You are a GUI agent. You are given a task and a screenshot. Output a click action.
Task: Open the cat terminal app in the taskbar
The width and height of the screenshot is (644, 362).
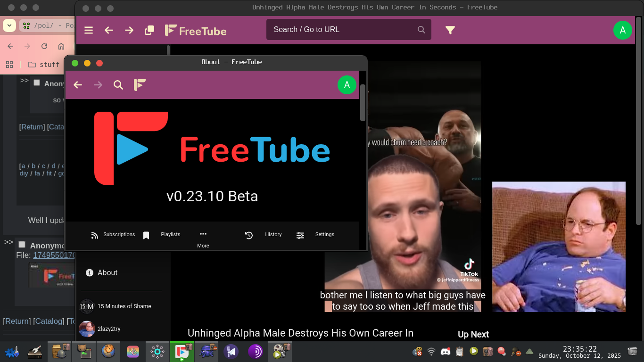85,352
